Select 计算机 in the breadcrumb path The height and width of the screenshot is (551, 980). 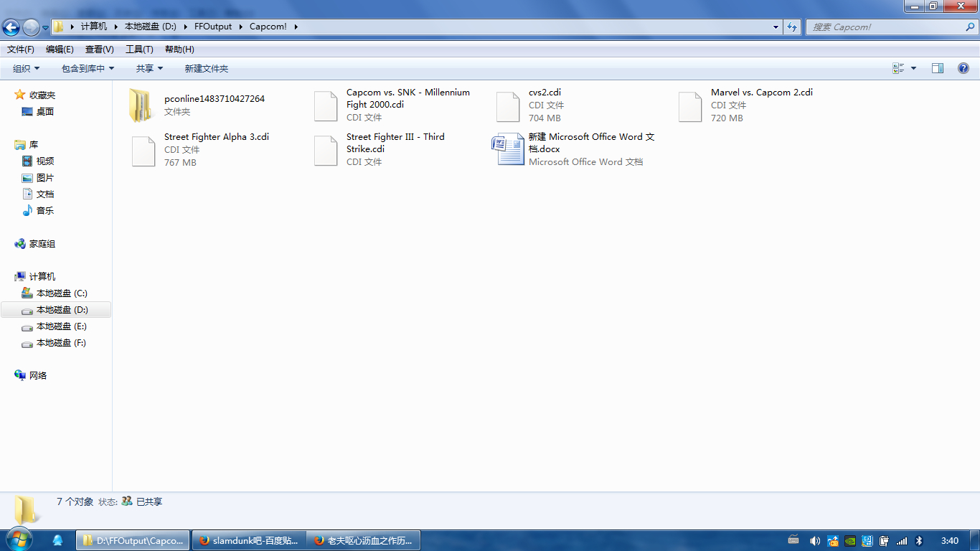point(94,27)
